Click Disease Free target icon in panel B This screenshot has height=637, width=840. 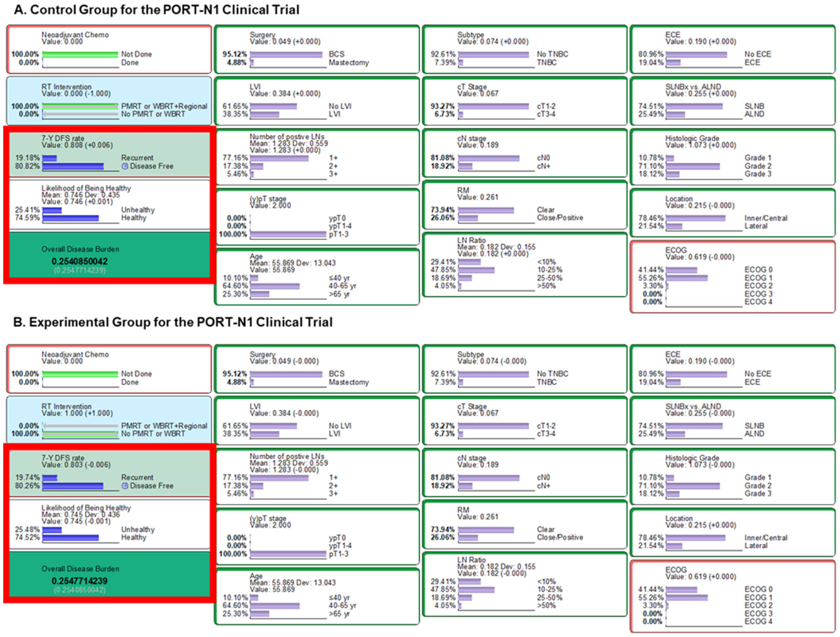125,486
